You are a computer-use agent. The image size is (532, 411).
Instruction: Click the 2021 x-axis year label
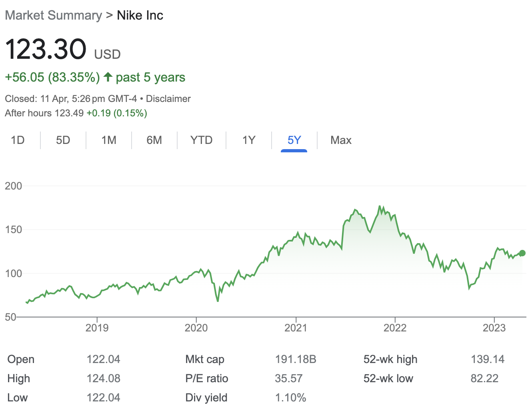tap(296, 328)
